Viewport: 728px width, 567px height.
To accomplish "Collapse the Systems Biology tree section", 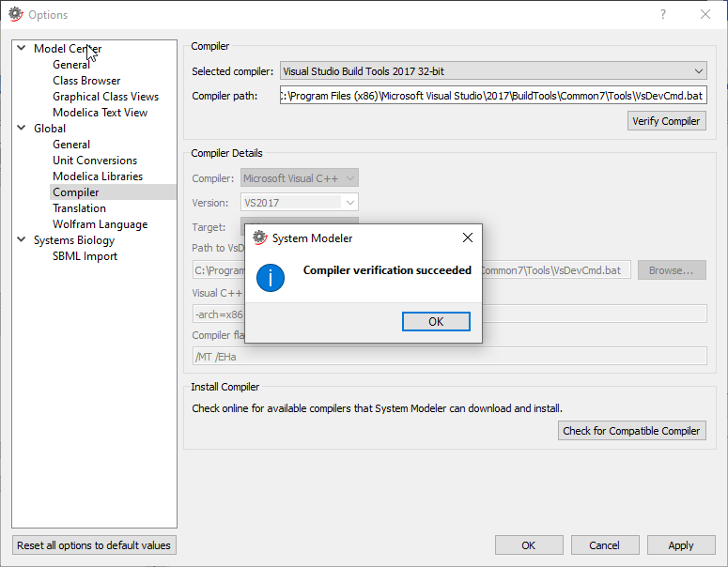I will pos(21,240).
